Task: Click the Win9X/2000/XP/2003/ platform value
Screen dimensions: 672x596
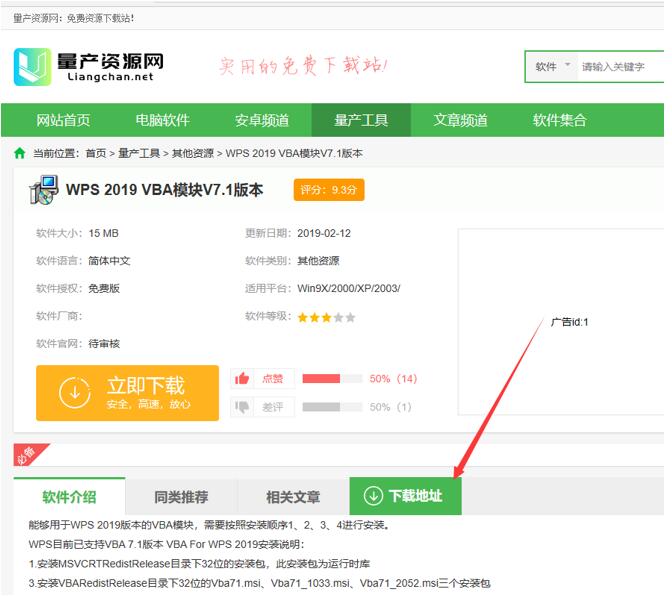Action: click(x=349, y=288)
